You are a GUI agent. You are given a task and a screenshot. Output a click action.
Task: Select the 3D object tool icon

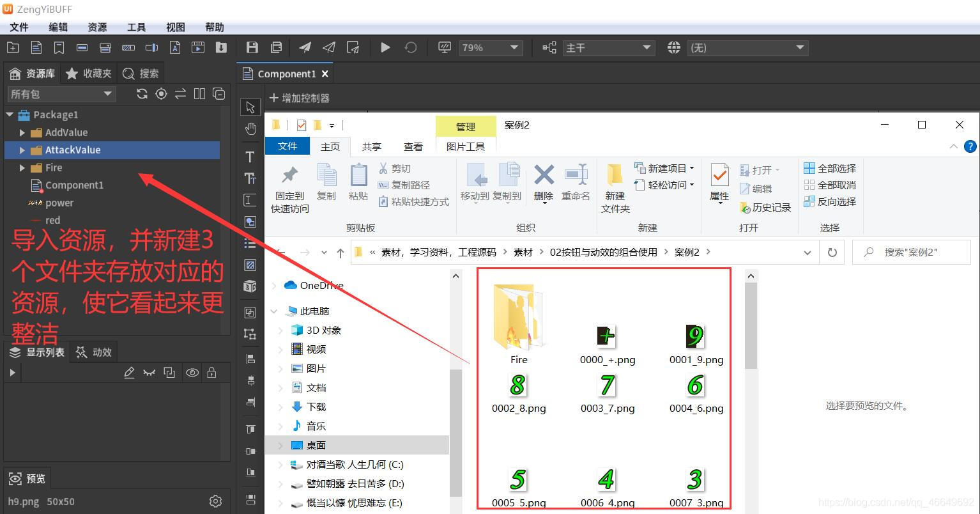250,286
